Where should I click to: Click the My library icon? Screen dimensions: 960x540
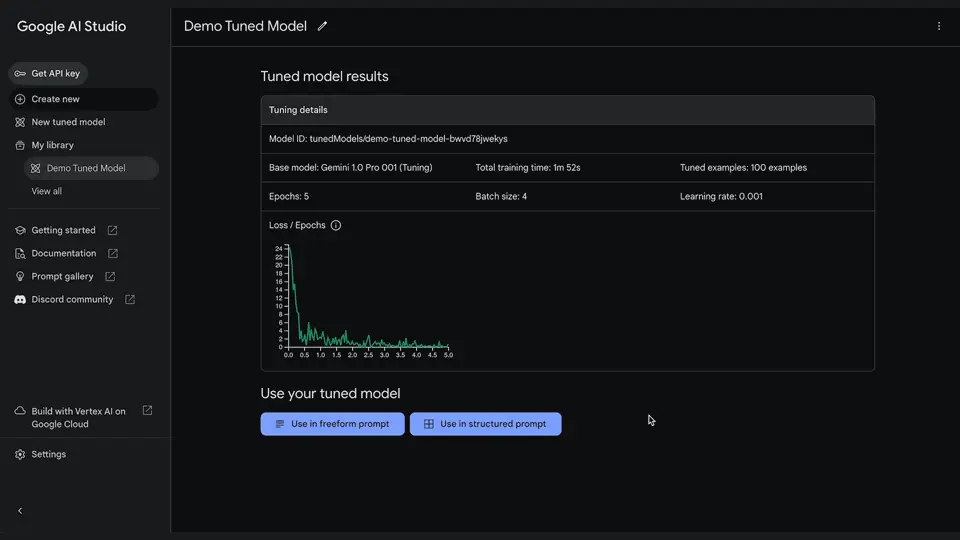(x=20, y=145)
